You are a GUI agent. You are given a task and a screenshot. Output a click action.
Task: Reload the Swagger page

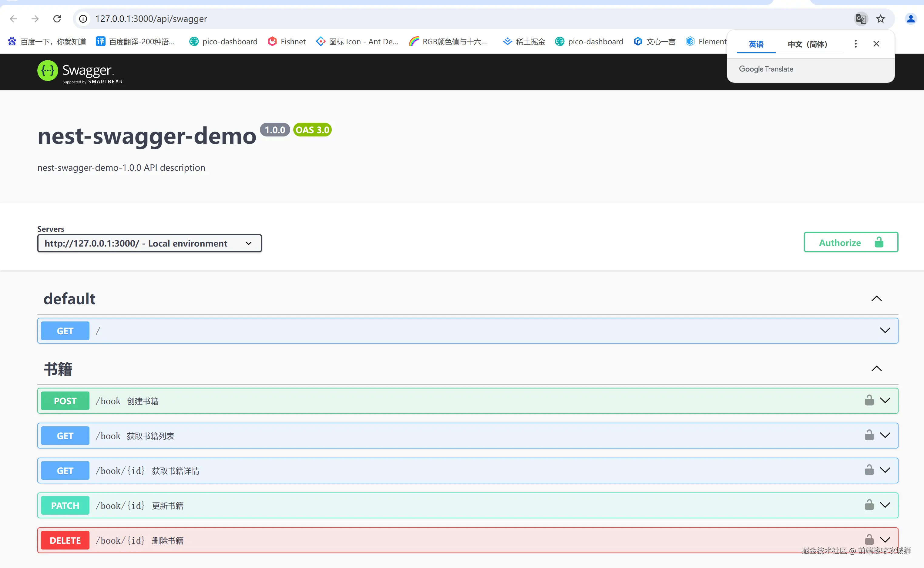[x=57, y=19]
